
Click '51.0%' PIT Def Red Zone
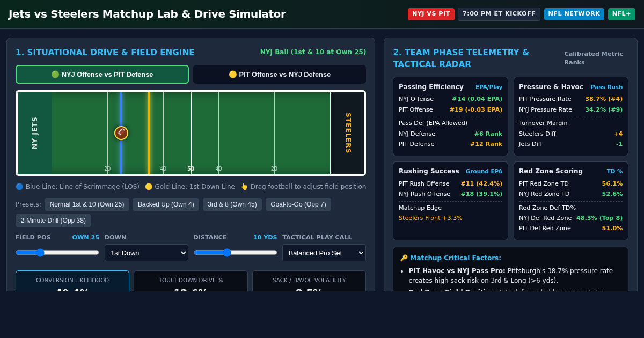[x=612, y=229]
